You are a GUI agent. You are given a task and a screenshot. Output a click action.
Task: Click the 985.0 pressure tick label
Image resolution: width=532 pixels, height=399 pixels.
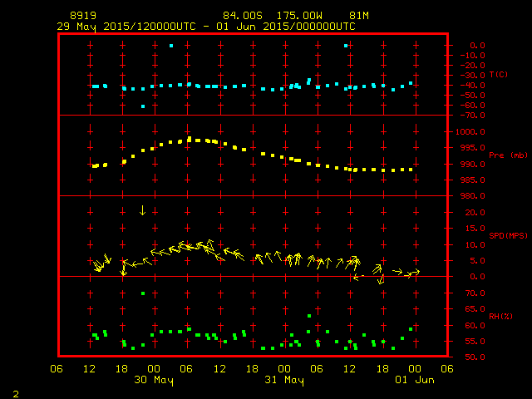[x=473, y=180]
